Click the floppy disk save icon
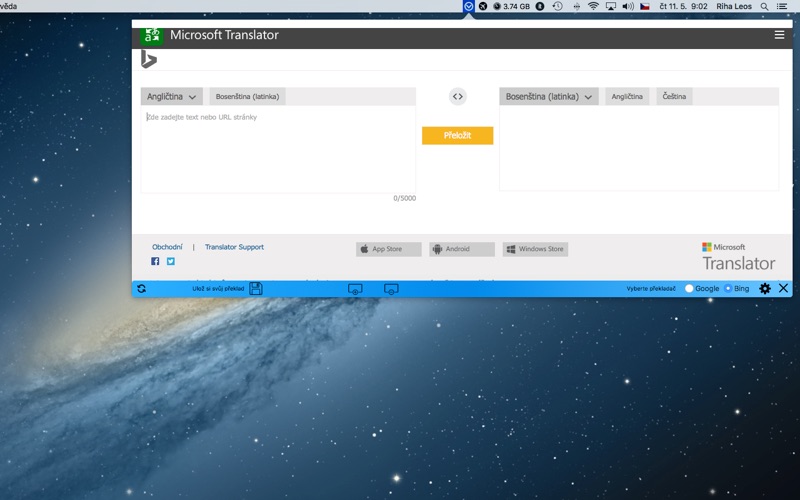Viewport: 800px width, 500px height. (256, 288)
